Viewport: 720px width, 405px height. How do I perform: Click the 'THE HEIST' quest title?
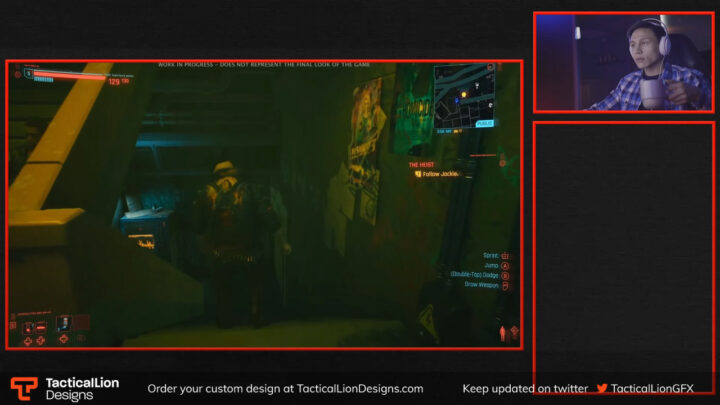(x=421, y=164)
